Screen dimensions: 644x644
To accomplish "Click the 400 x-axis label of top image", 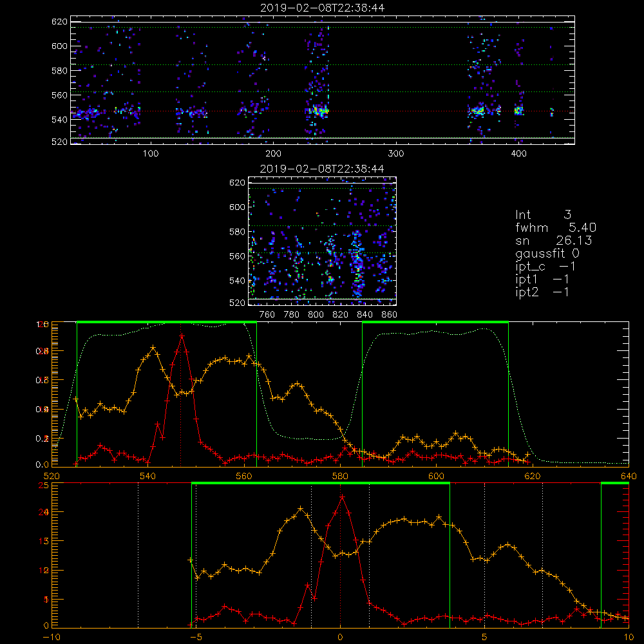I will 518,154.
